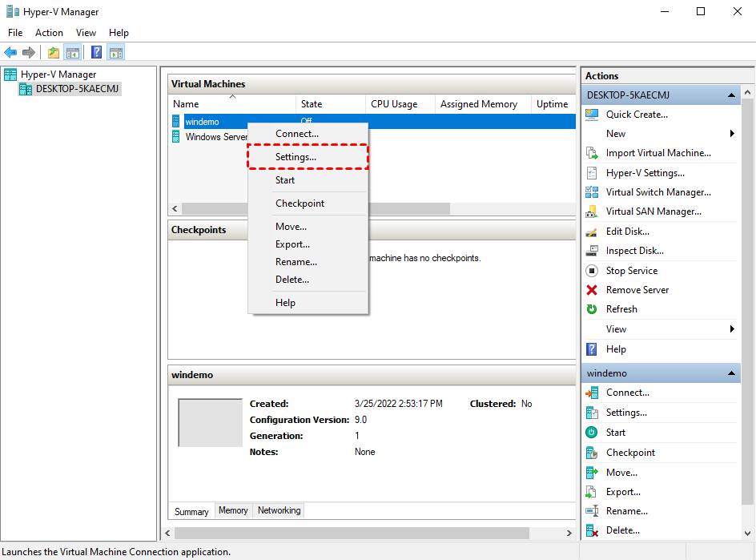Click the Help question mark toolbar icon
Screen dimensions: 756x560
click(96, 53)
